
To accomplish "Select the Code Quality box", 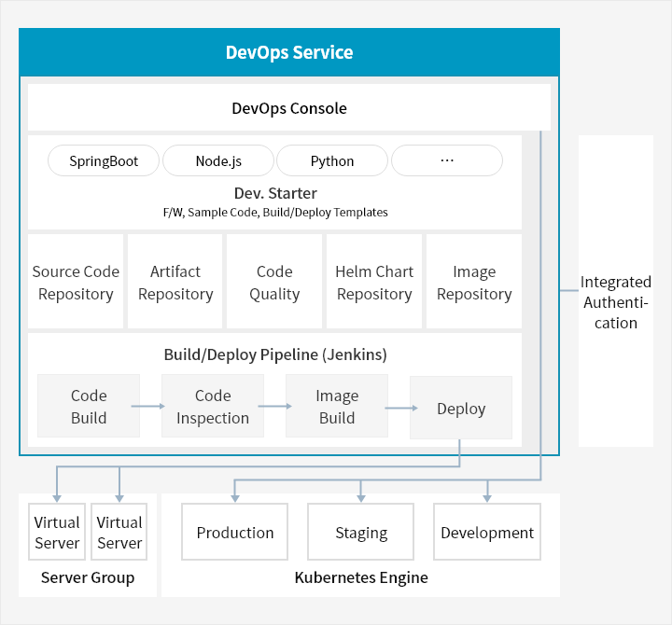I will (x=274, y=282).
